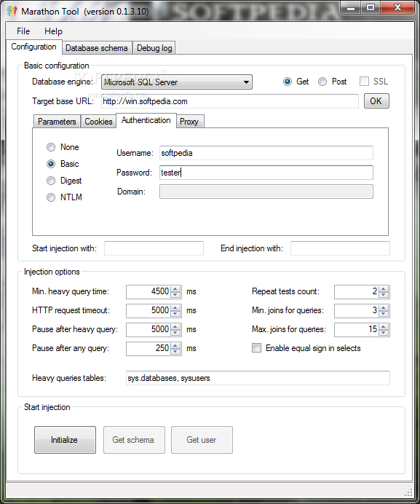Click the Get user button
Image resolution: width=420 pixels, height=504 pixels.
[202, 440]
